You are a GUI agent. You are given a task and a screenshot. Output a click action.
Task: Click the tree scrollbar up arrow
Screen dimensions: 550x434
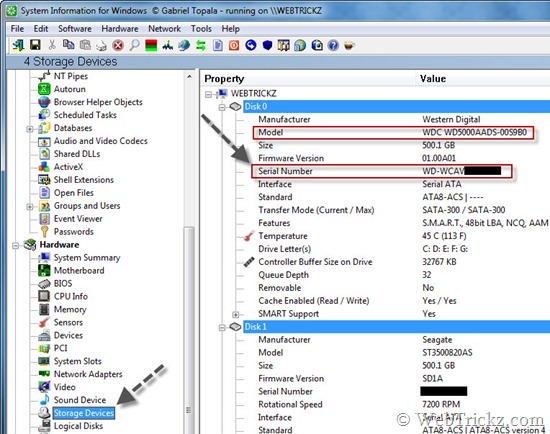(x=189, y=76)
